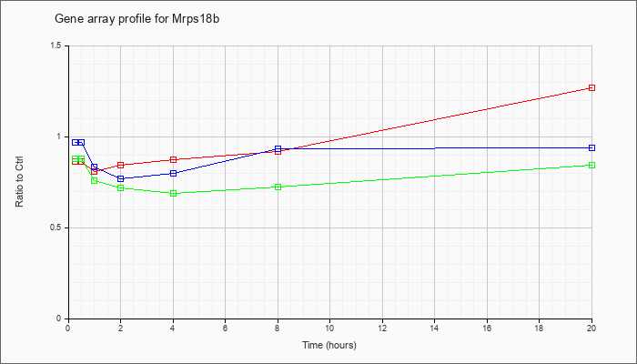Click the 14 tick label on x-axis

[435, 328]
